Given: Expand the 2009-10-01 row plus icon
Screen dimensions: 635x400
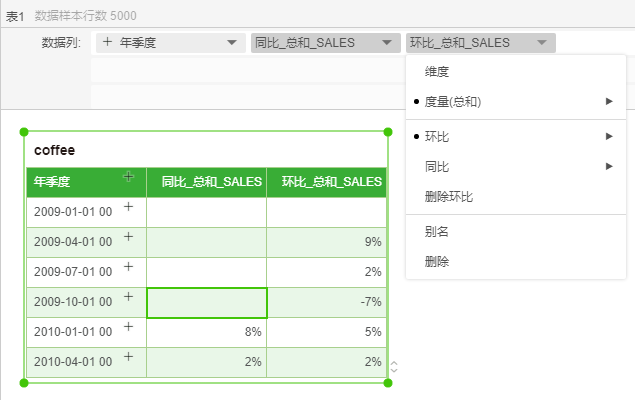Looking at the screenshot, I should (128, 297).
